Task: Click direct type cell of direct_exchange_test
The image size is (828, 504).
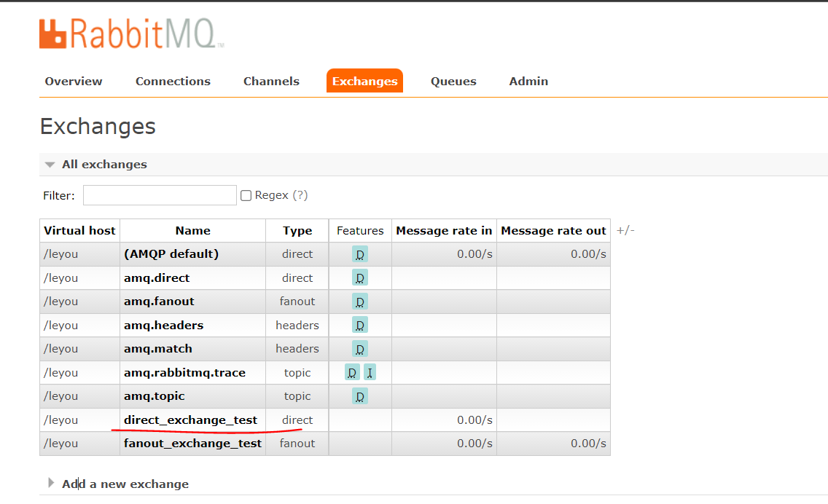Action: (x=297, y=420)
